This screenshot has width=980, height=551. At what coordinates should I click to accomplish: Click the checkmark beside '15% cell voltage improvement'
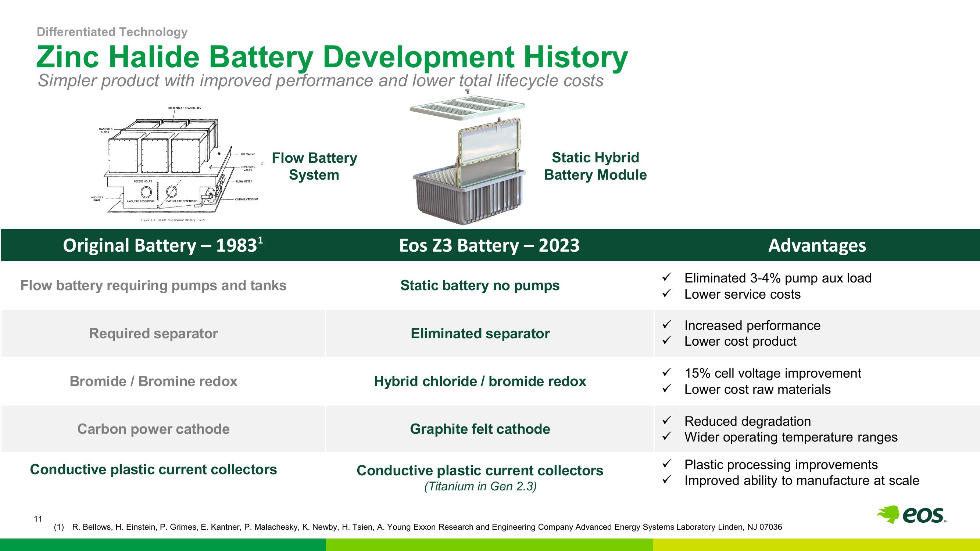[x=666, y=372]
